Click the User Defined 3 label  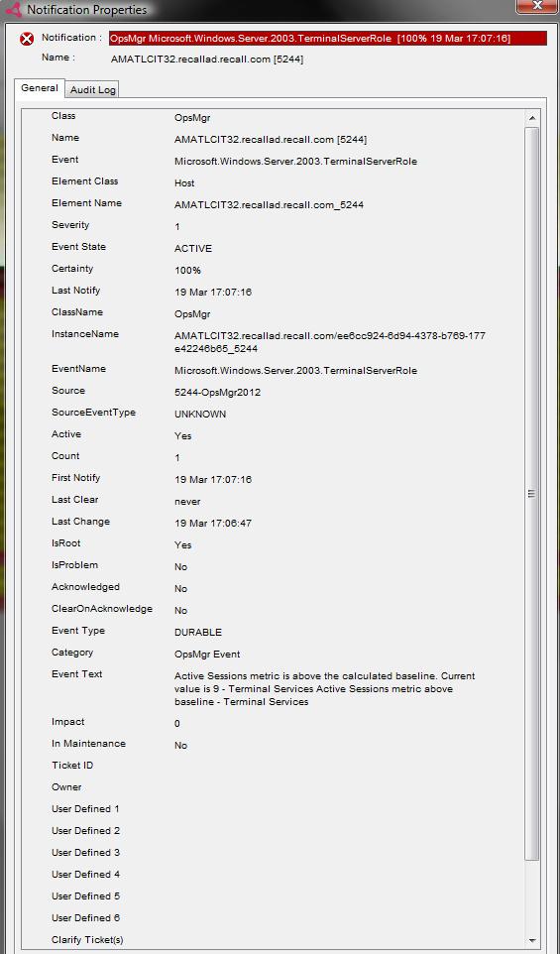(x=85, y=853)
